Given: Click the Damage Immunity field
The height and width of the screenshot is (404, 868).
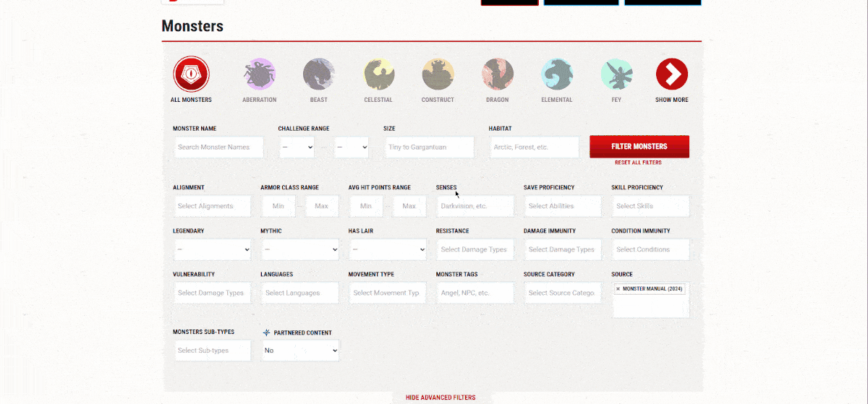Looking at the screenshot, I should coord(563,249).
